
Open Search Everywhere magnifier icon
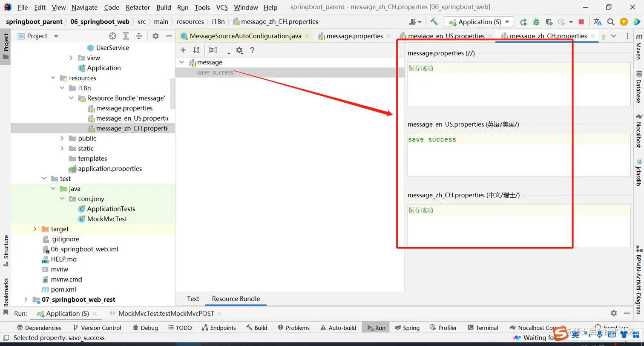(x=611, y=22)
